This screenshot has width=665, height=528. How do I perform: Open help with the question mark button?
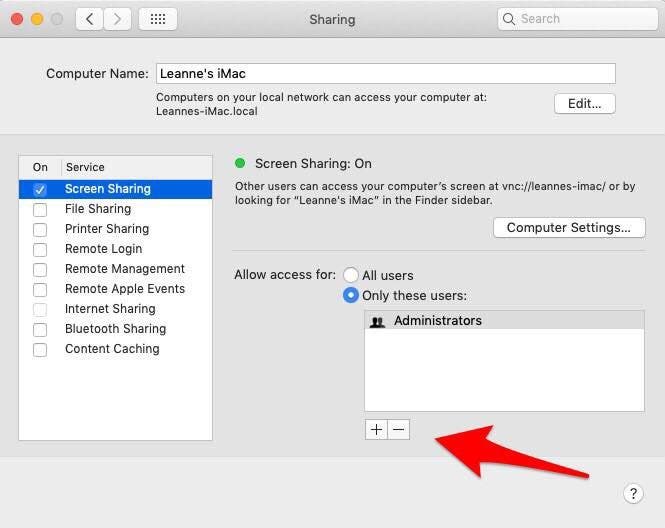point(632,493)
